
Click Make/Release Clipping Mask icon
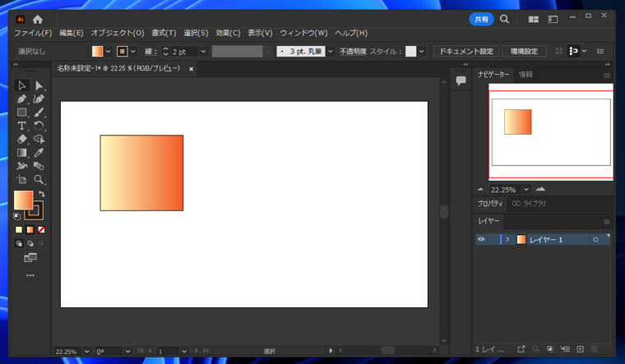[550, 349]
